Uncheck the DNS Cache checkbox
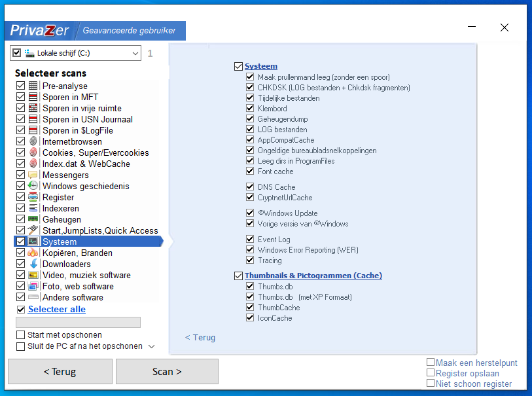Viewport: 532px width, 396px height. pyautogui.click(x=251, y=187)
